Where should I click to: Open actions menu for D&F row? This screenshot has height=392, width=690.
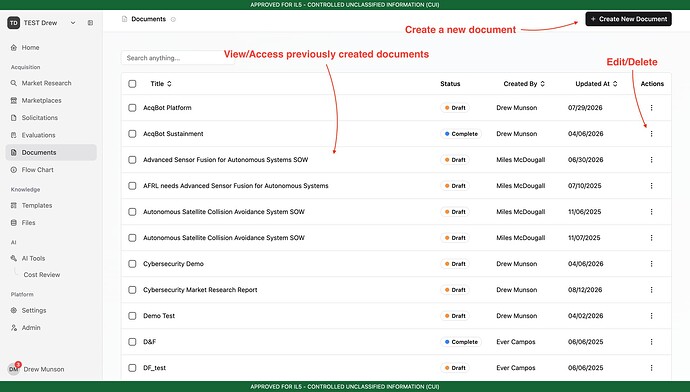[x=651, y=342]
